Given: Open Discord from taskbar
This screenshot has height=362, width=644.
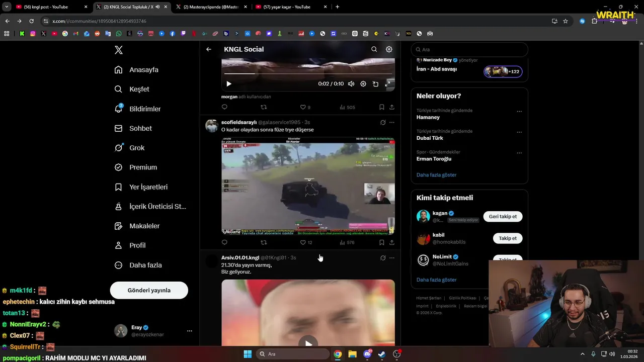Looking at the screenshot, I should tap(367, 354).
